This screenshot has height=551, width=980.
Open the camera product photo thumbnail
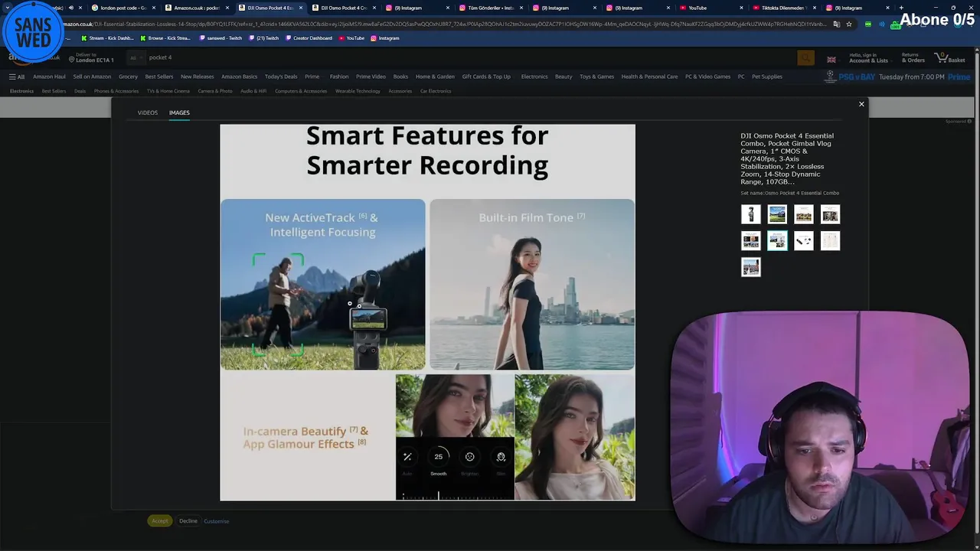pyautogui.click(x=751, y=214)
